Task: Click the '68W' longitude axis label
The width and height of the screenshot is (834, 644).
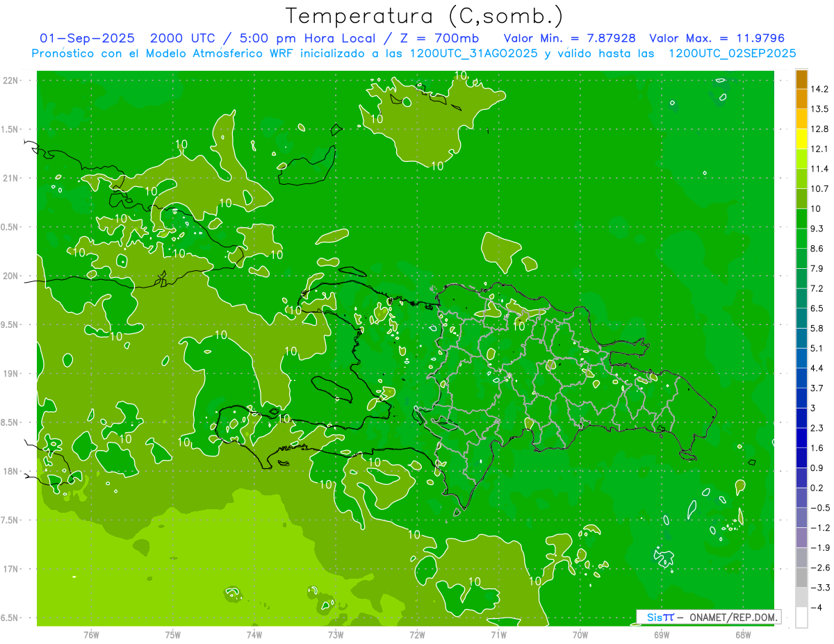Action: click(x=742, y=634)
